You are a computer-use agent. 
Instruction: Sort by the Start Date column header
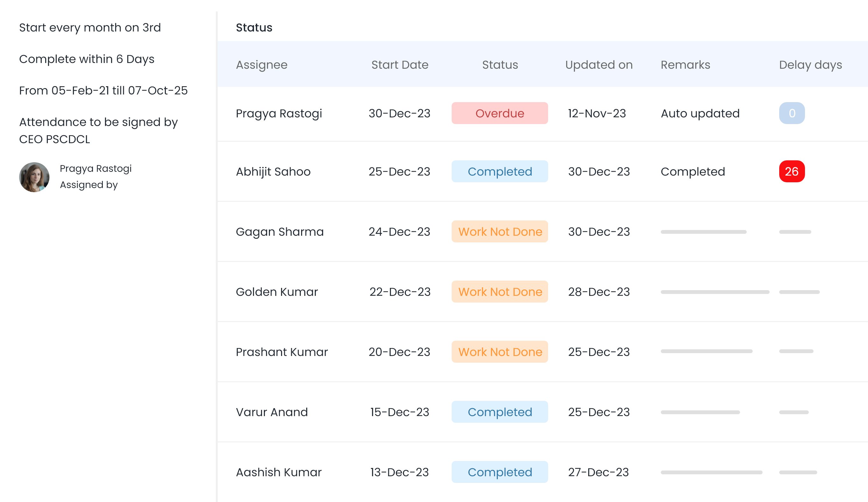[x=399, y=65]
